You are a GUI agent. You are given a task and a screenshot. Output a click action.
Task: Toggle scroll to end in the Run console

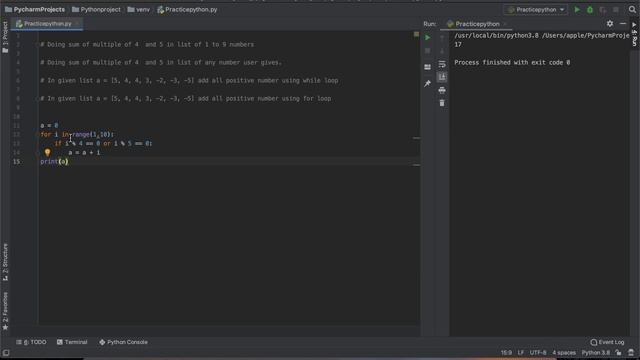(442, 77)
